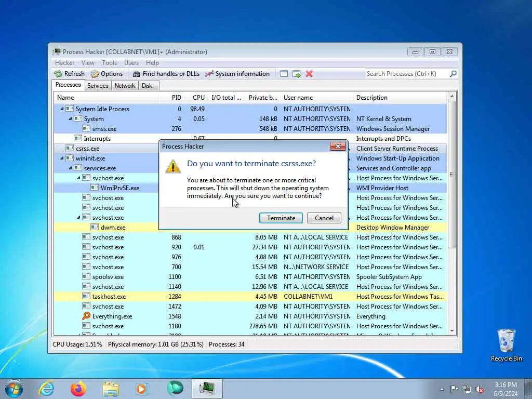Click the process list scroll down arrow
This screenshot has width=532, height=399.
451,330
